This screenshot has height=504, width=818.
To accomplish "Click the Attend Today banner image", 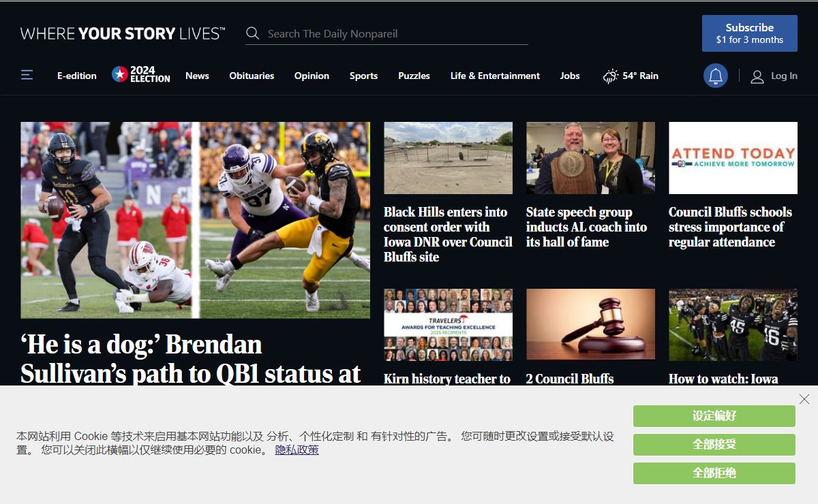I will (733, 158).
